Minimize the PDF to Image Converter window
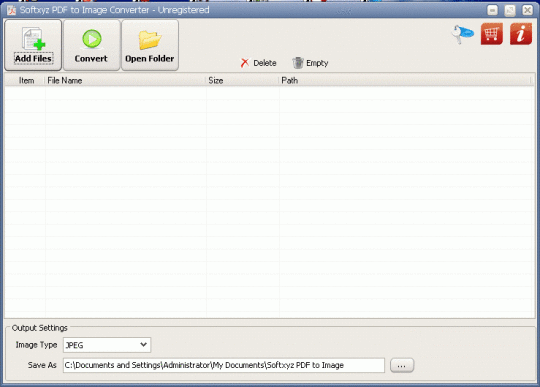The image size is (540, 387). tap(492, 10)
